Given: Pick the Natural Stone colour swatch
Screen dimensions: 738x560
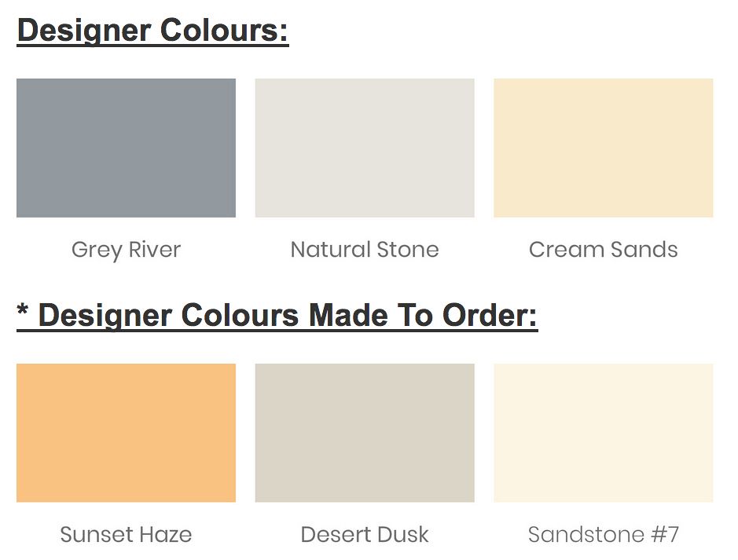Looking at the screenshot, I should coord(365,148).
